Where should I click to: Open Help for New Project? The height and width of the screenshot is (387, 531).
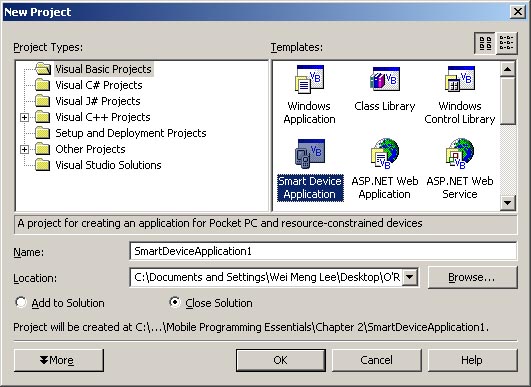click(472, 360)
